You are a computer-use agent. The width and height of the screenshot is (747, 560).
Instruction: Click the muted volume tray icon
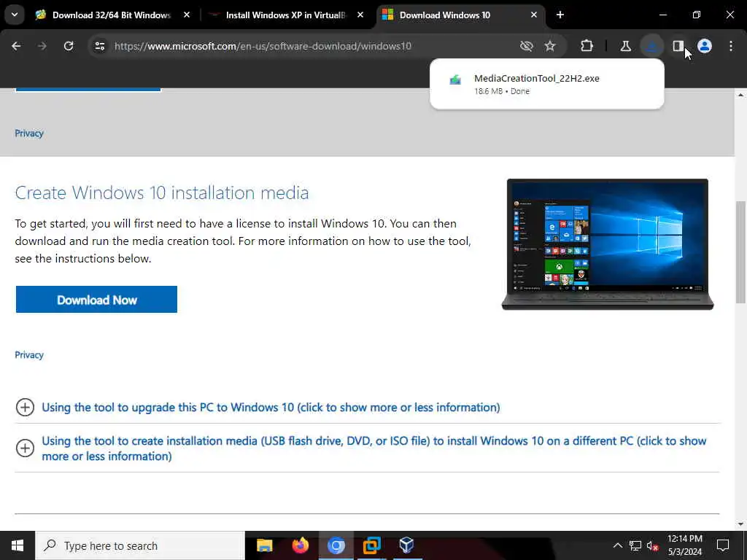pos(652,545)
